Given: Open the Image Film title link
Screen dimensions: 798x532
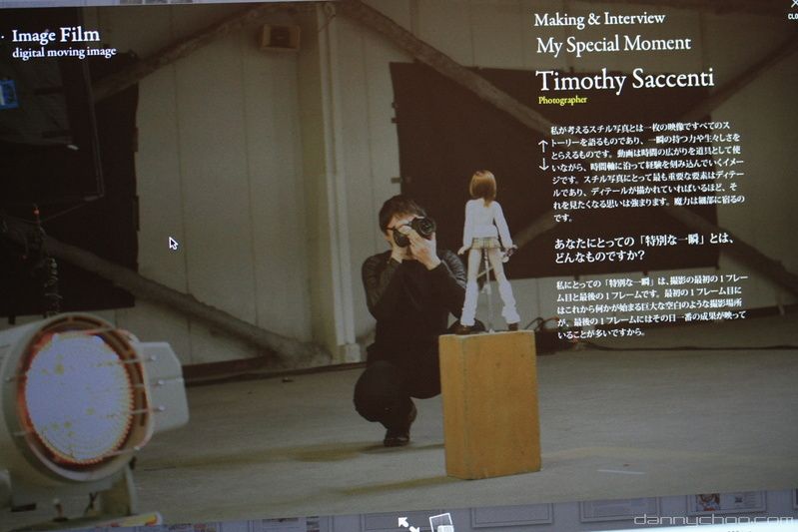Looking at the screenshot, I should (x=56, y=36).
